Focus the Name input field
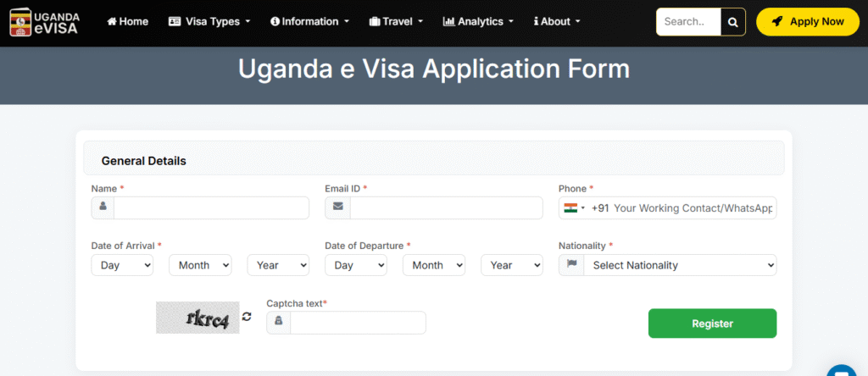868x376 pixels. tap(211, 207)
